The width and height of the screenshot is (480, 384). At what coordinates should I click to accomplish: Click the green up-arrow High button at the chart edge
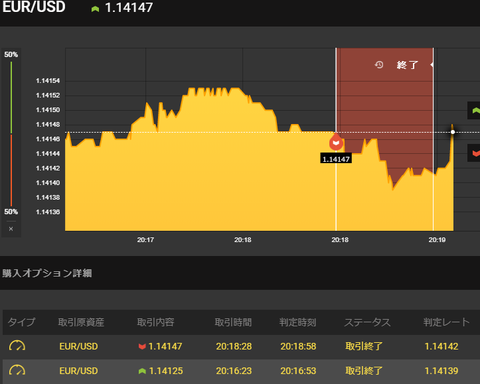474,111
